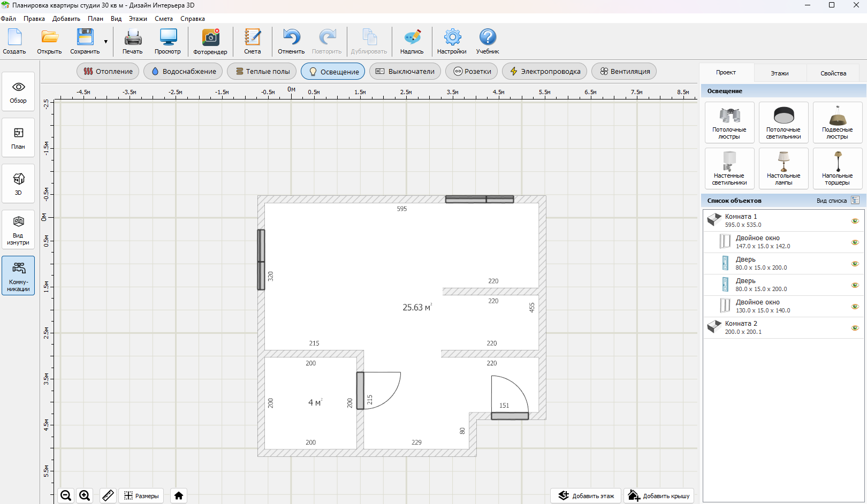Zoom out with magnifier minus icon
867x504 pixels.
click(x=66, y=495)
